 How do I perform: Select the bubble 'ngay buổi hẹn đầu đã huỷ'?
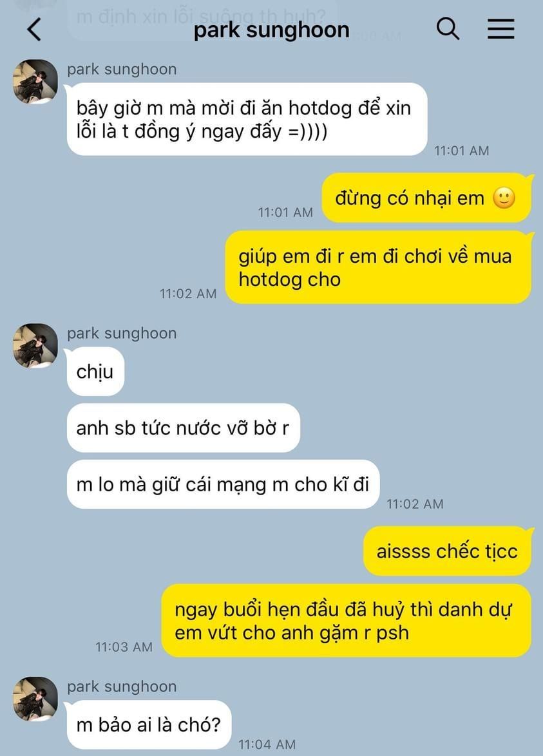347,621
